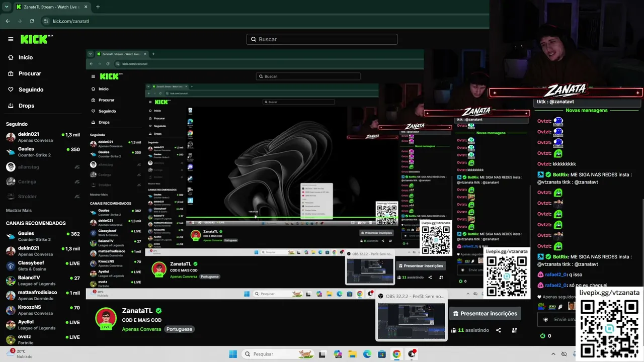Open Classybeef Slots & Casino channel
Viewport: 644px width, 362px height.
43,266
